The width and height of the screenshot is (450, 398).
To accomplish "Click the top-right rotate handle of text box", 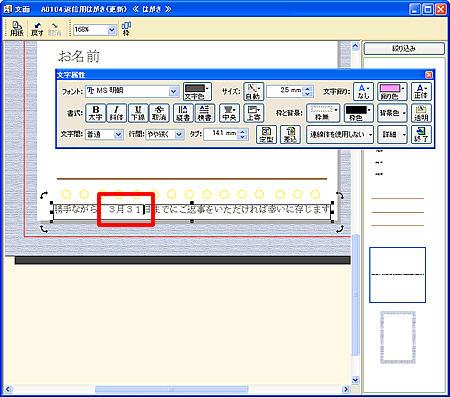I will click(x=340, y=195).
